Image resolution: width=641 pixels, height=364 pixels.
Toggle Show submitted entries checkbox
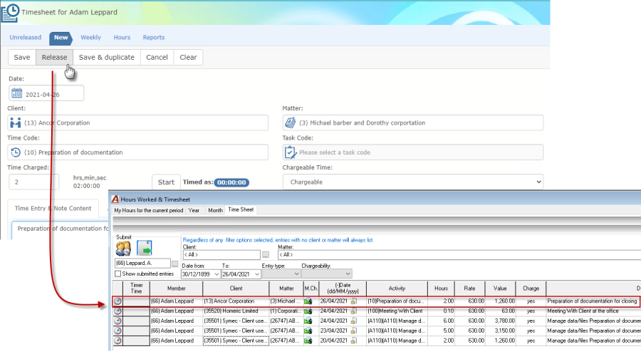[118, 274]
